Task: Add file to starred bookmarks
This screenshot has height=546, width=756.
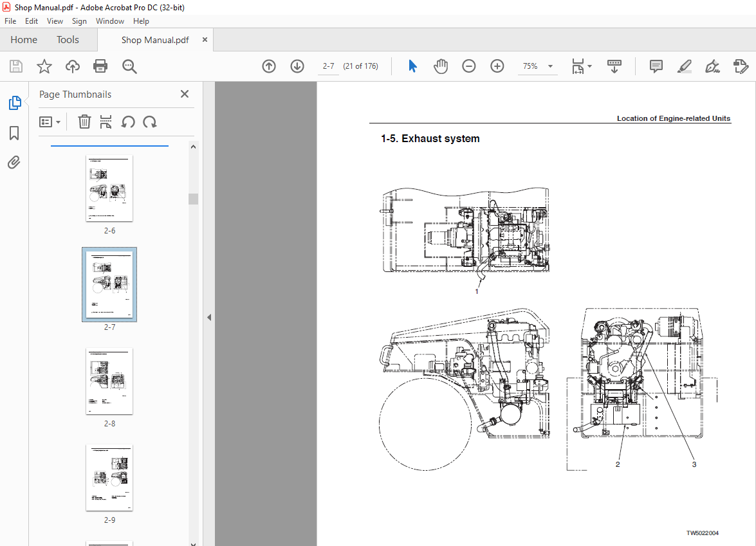Action: (x=44, y=66)
